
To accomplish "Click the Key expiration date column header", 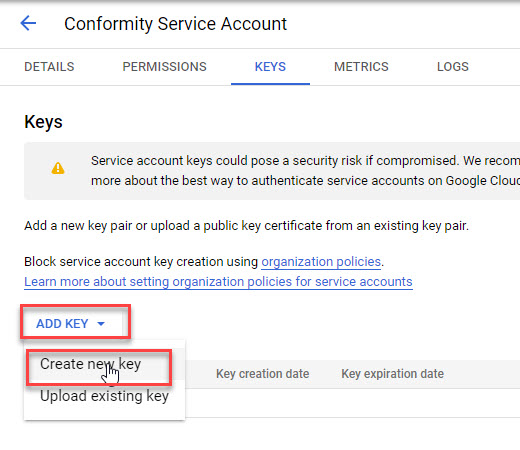I will pos(392,374).
